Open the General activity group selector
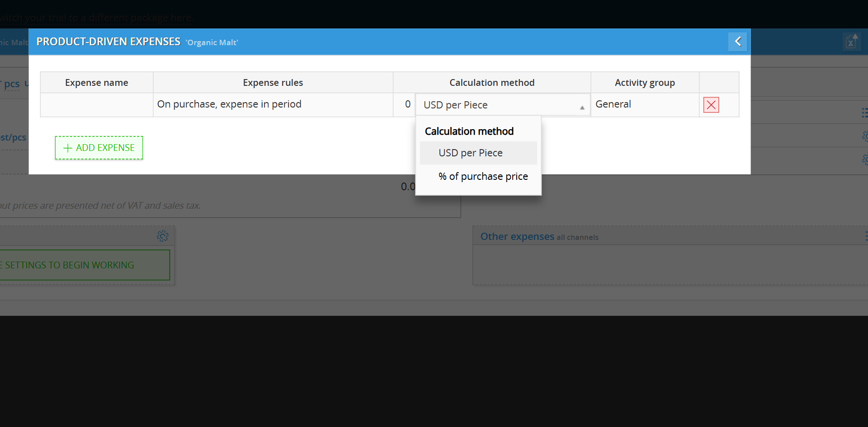 [644, 104]
